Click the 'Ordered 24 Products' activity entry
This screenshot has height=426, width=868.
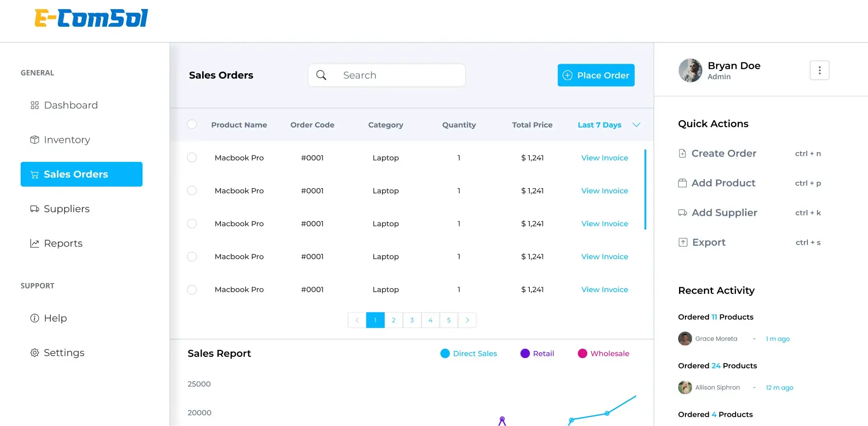click(717, 366)
